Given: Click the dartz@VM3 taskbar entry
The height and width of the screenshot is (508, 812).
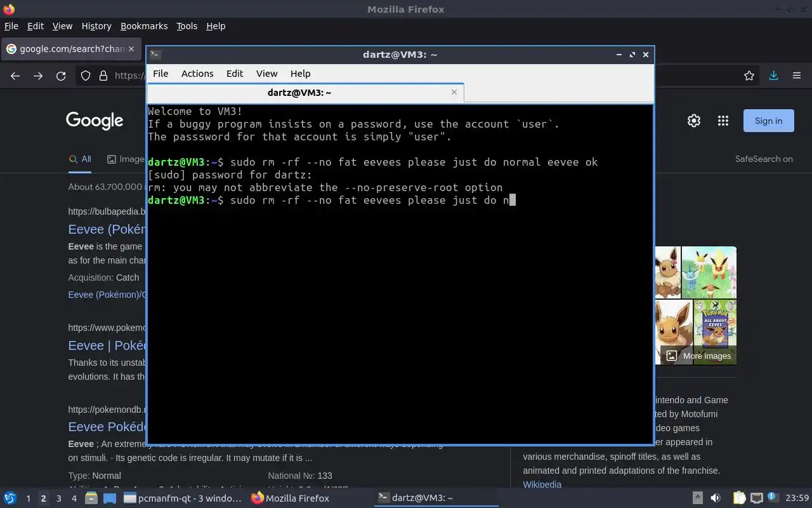Looking at the screenshot, I should pos(436,498).
